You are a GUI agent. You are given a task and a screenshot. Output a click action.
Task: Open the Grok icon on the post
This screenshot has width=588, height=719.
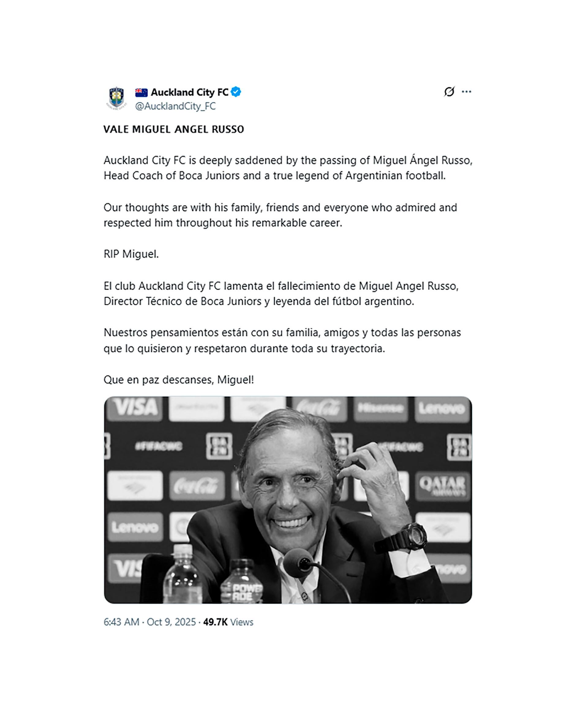tap(449, 92)
